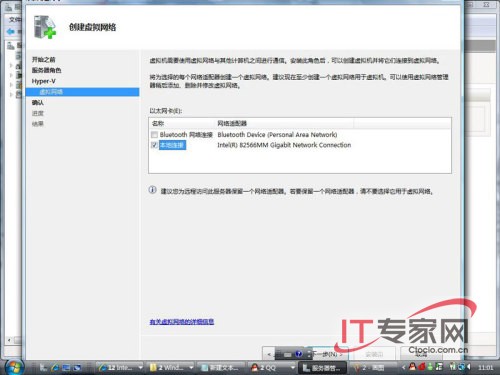
Task: Go to the 确认 wizard step
Action: [38, 102]
